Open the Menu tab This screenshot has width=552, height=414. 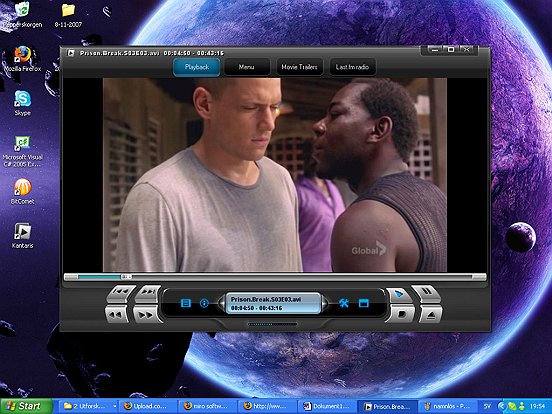click(x=246, y=67)
